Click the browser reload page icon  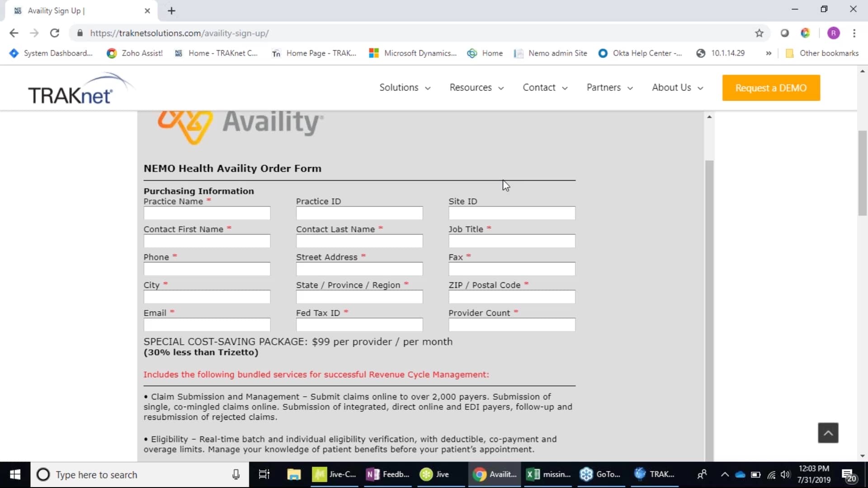(55, 33)
